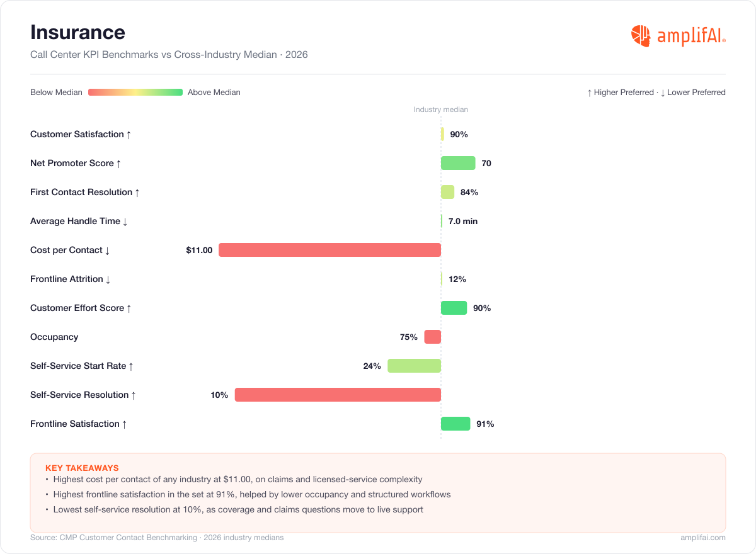The width and height of the screenshot is (756, 554).
Task: Click the First Contact Resolution bar
Action: (447, 192)
